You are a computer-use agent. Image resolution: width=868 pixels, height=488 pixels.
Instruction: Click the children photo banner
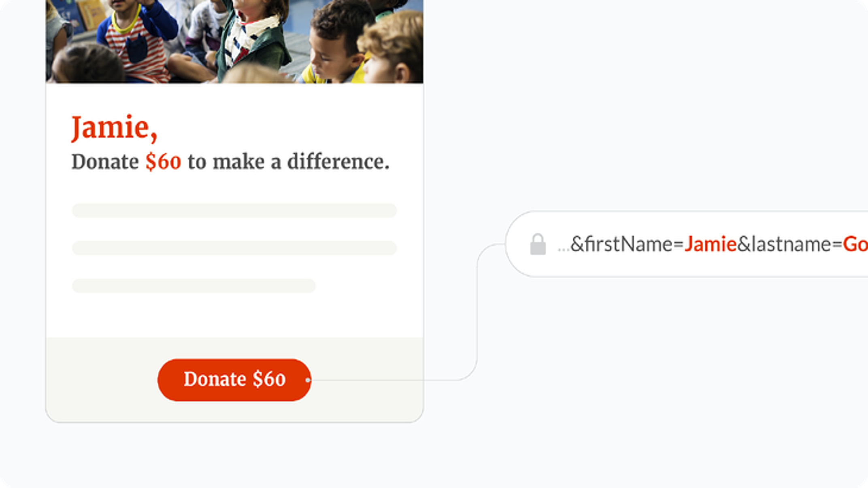coord(234,41)
